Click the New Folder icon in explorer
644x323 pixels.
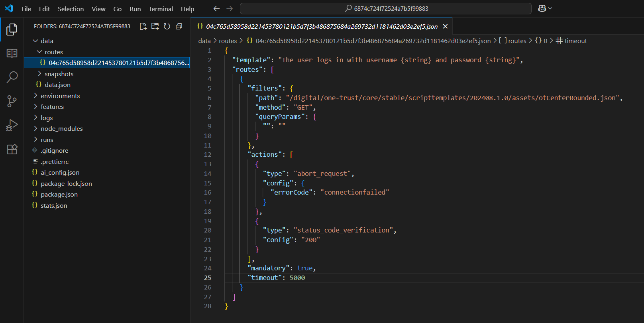[155, 26]
